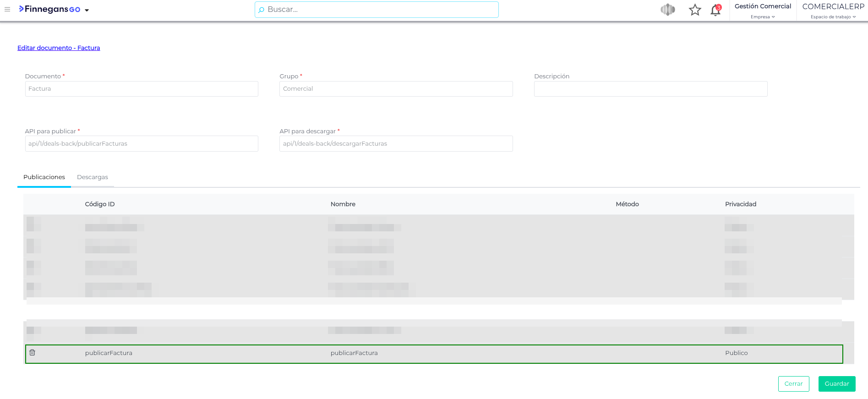The height and width of the screenshot is (399, 868).
Task: Click the Guardar button
Action: pyautogui.click(x=836, y=384)
